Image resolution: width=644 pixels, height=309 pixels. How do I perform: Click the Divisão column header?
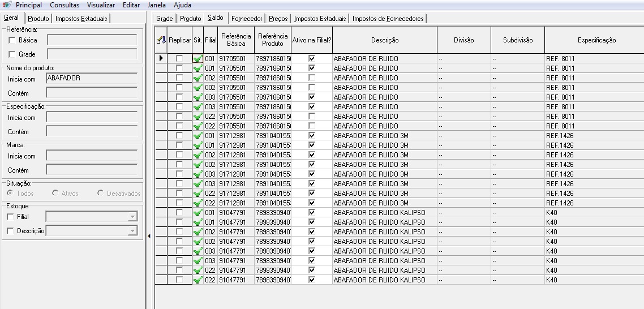pos(464,40)
